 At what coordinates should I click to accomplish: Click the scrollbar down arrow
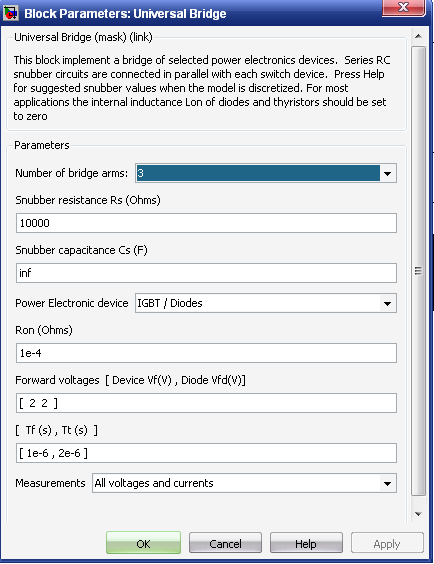point(418,514)
